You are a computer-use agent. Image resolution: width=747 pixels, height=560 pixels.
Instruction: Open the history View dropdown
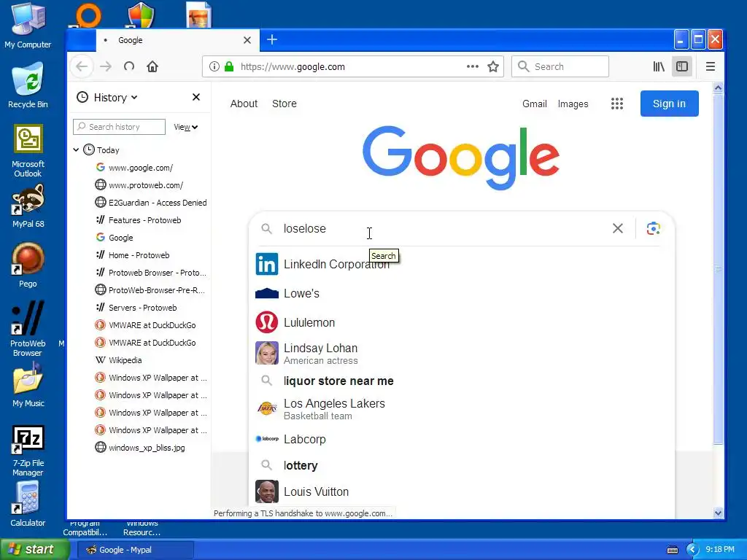(x=185, y=127)
